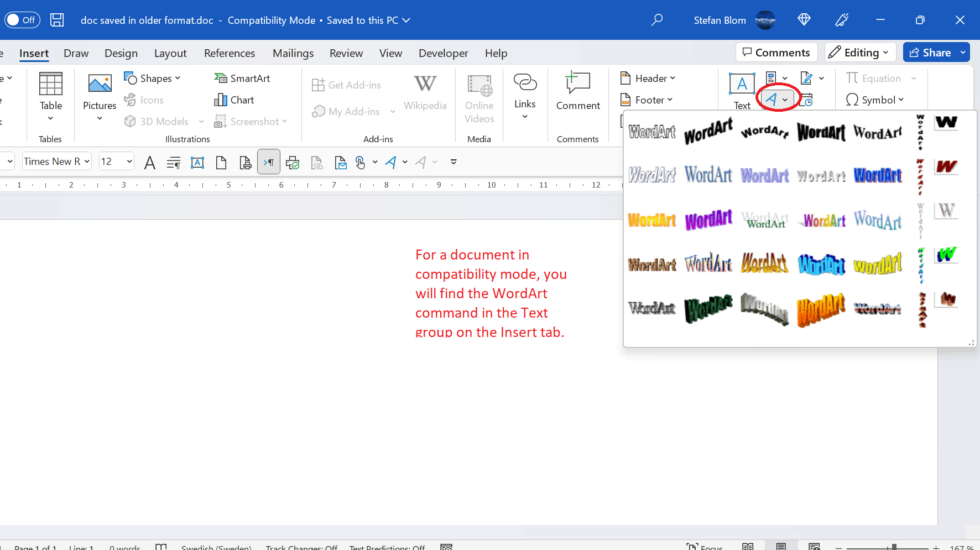This screenshot has width=980, height=550.
Task: Open the View tab
Action: pyautogui.click(x=390, y=53)
